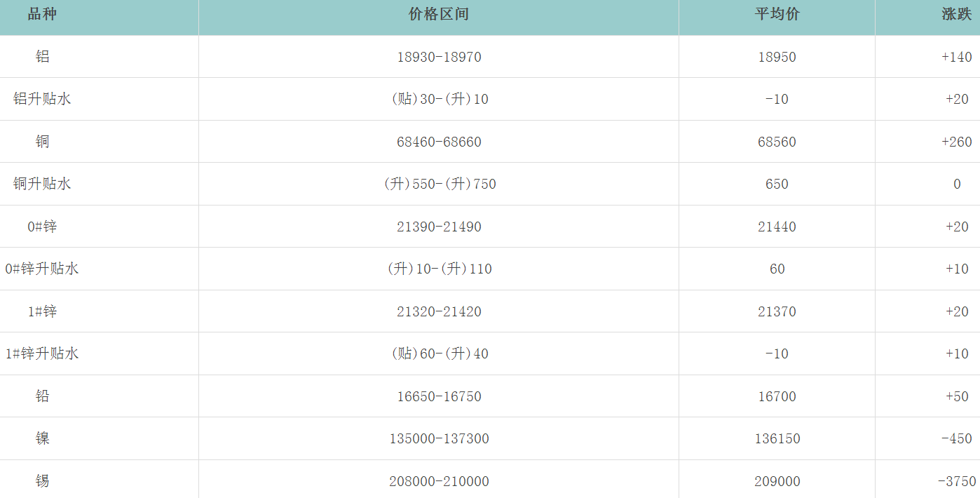980x498 pixels.
Task: Click the 铜升贴水 row label
Action: (42, 184)
